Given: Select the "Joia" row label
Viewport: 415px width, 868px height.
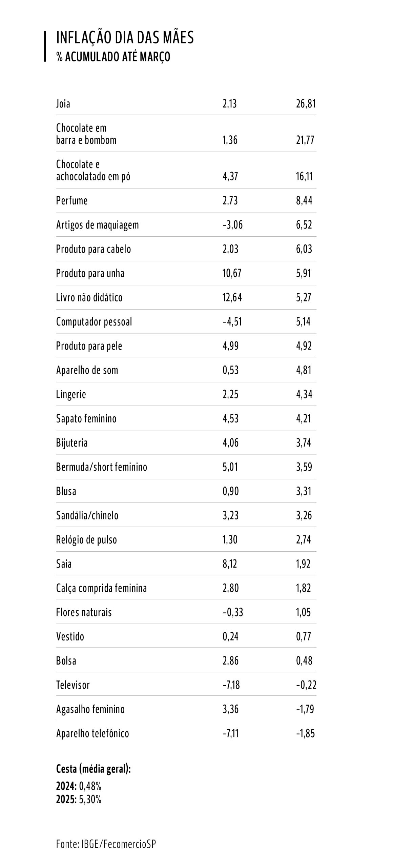Looking at the screenshot, I should [x=63, y=104].
